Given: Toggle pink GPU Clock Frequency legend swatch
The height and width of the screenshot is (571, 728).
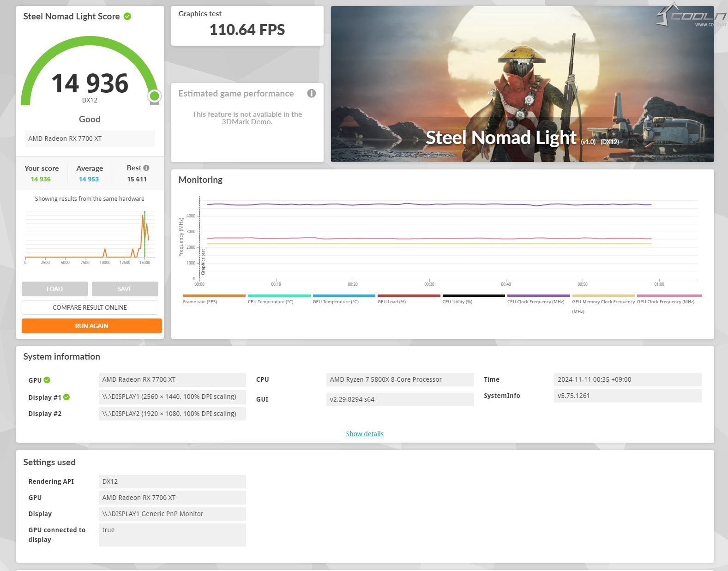Looking at the screenshot, I should [x=669, y=295].
